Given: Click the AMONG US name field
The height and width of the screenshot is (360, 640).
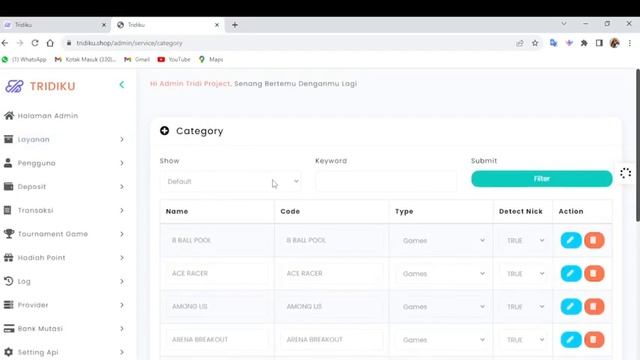Looking at the screenshot, I should pyautogui.click(x=217, y=307).
